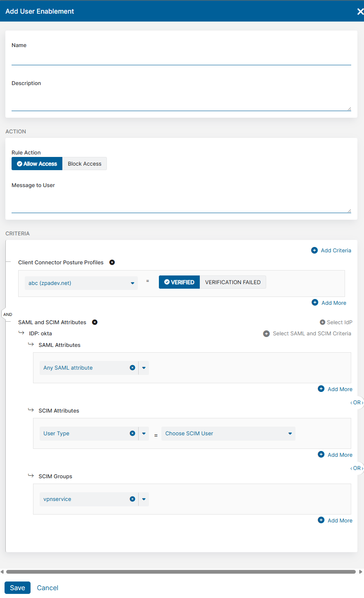Expand the dropdown beside Any SAML attribute
Screen dimensions: 364x598
pyautogui.click(x=144, y=368)
